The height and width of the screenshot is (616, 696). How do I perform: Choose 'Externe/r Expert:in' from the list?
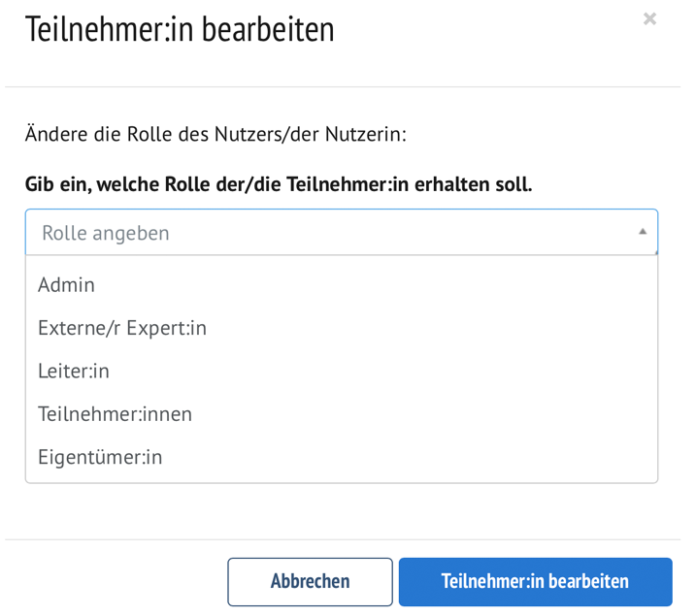pos(122,328)
